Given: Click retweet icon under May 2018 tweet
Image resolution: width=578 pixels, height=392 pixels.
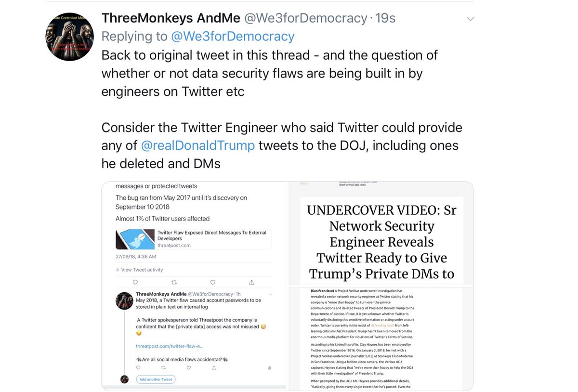Looking at the screenshot, I should coord(164,368).
